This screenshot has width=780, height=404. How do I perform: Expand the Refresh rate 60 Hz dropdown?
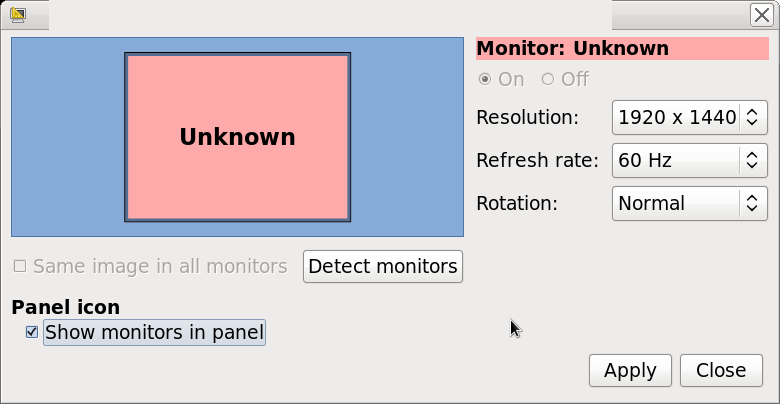pyautogui.click(x=689, y=160)
